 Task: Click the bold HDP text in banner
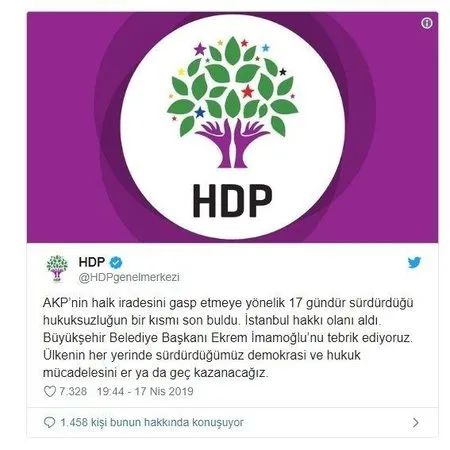233,201
